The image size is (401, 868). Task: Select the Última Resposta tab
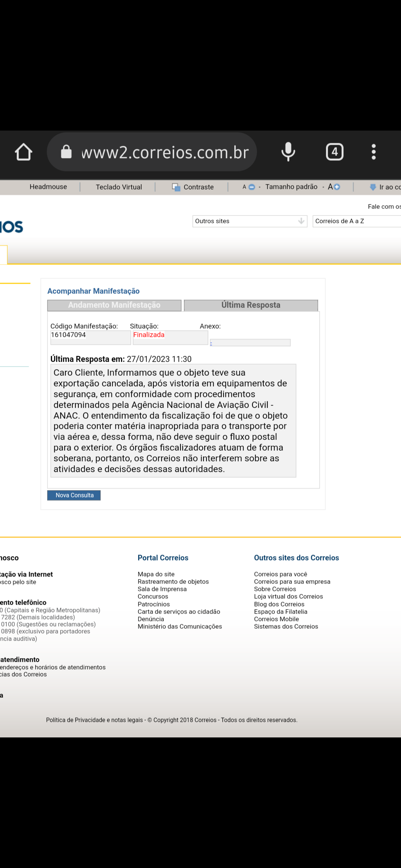251,305
